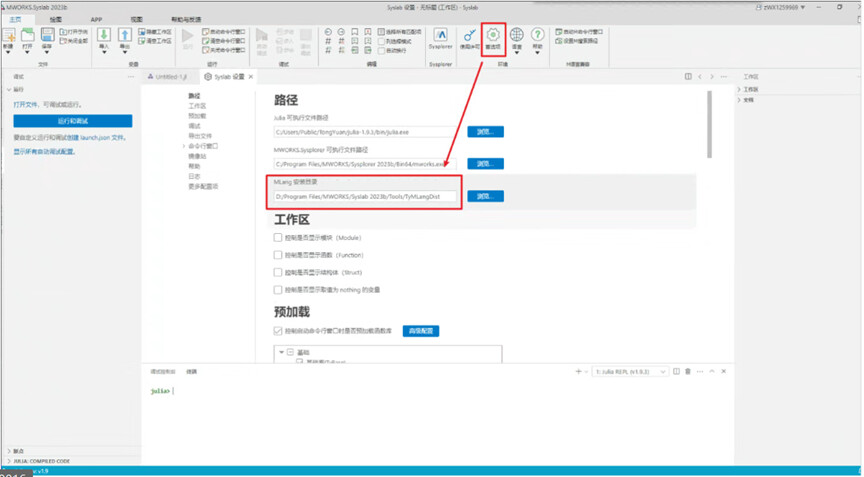Click the Import (导入) green arrow icon
The image size is (864, 477).
pos(104,35)
